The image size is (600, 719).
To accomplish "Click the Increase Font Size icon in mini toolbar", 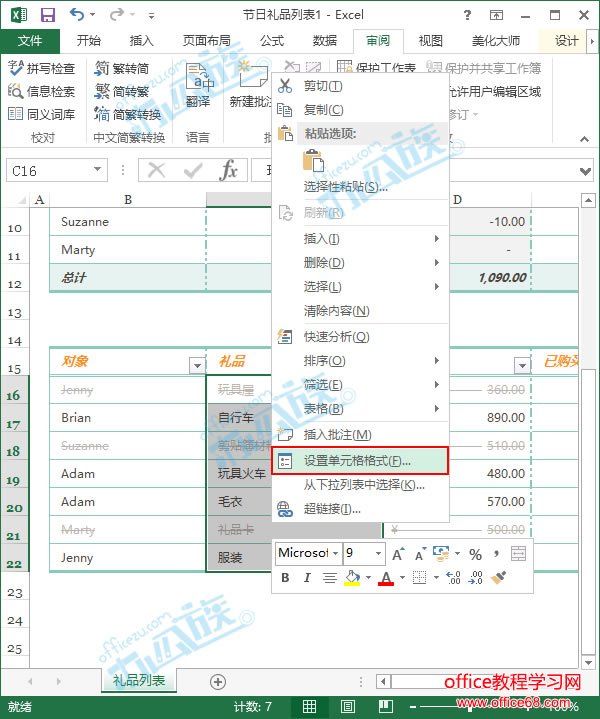I will tap(398, 554).
